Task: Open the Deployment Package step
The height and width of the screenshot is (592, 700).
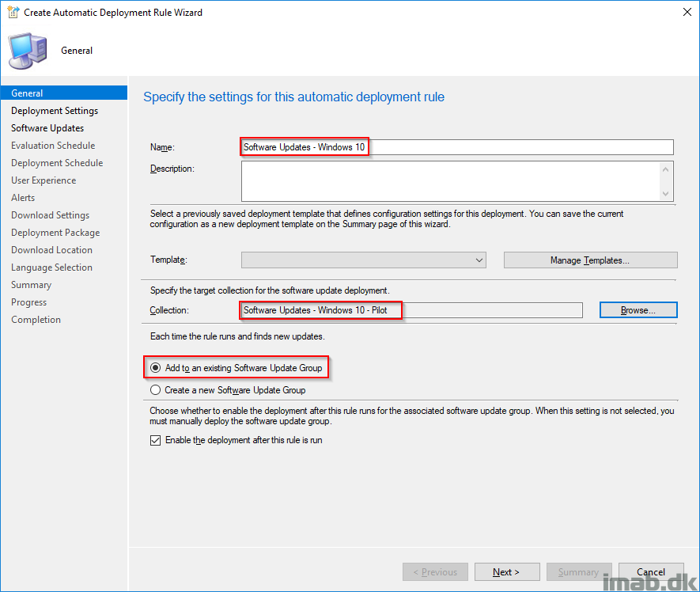Action: 55,233
